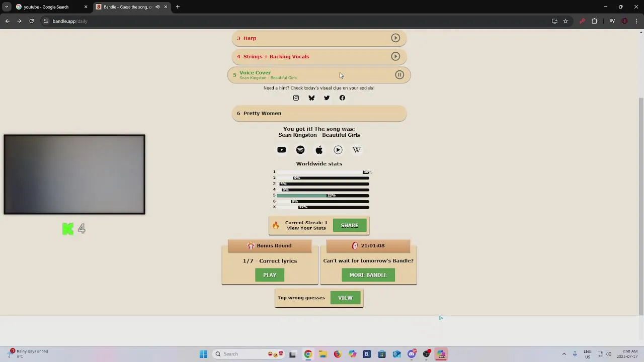Viewport: 644px width, 362px height.
Task: Click the ad info triangle icon
Action: click(x=441, y=318)
